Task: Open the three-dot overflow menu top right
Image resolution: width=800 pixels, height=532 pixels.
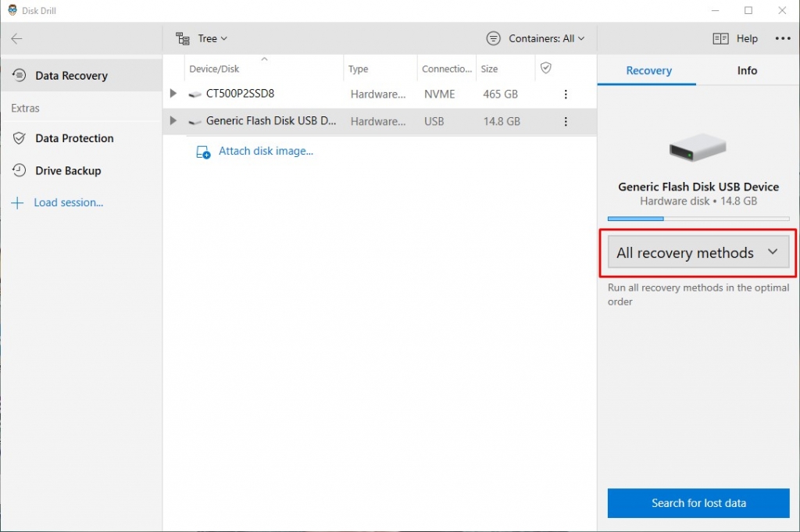Action: 782,37
